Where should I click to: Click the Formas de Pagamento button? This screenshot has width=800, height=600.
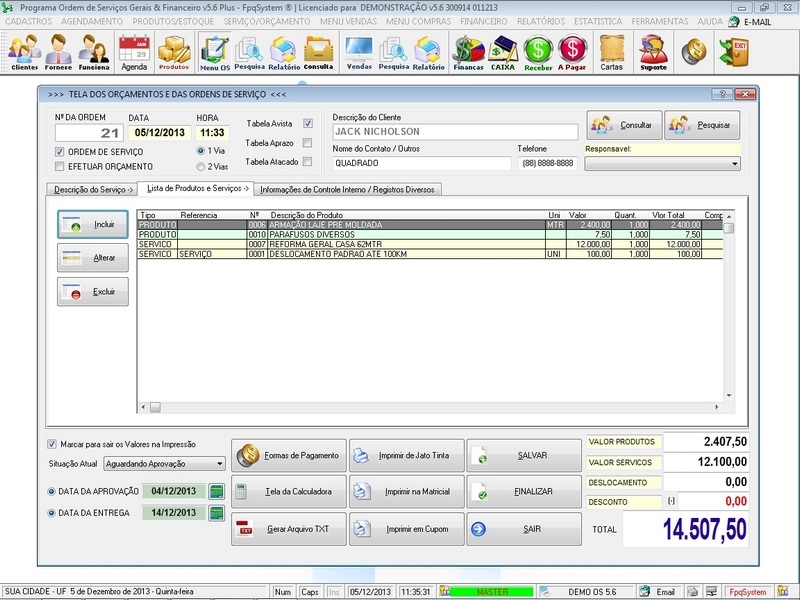tap(289, 456)
